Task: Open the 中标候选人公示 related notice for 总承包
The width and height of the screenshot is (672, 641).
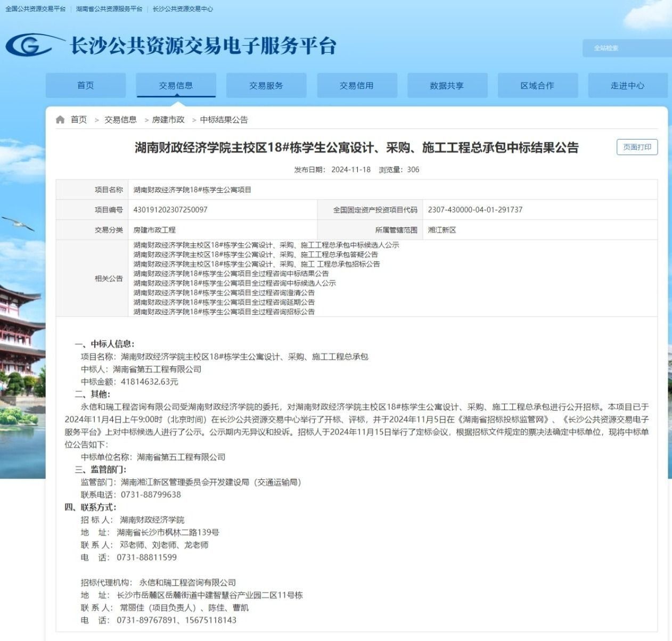Action: (x=266, y=245)
